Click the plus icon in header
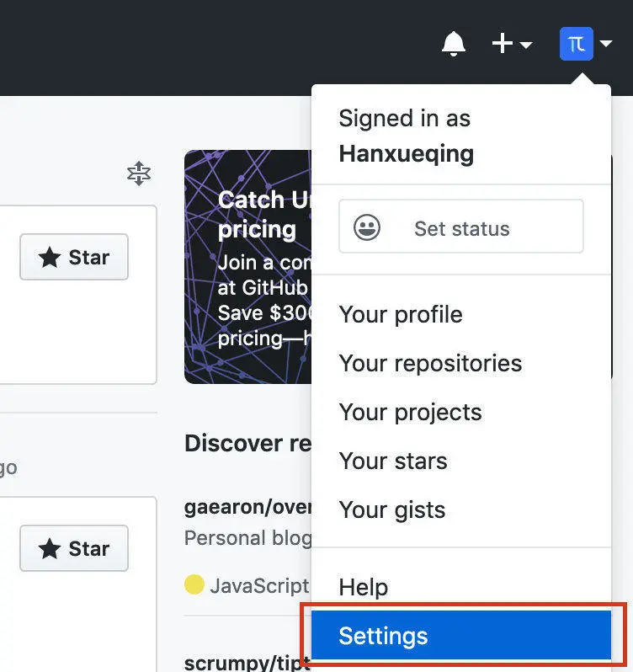The image size is (633, 672). tap(503, 44)
